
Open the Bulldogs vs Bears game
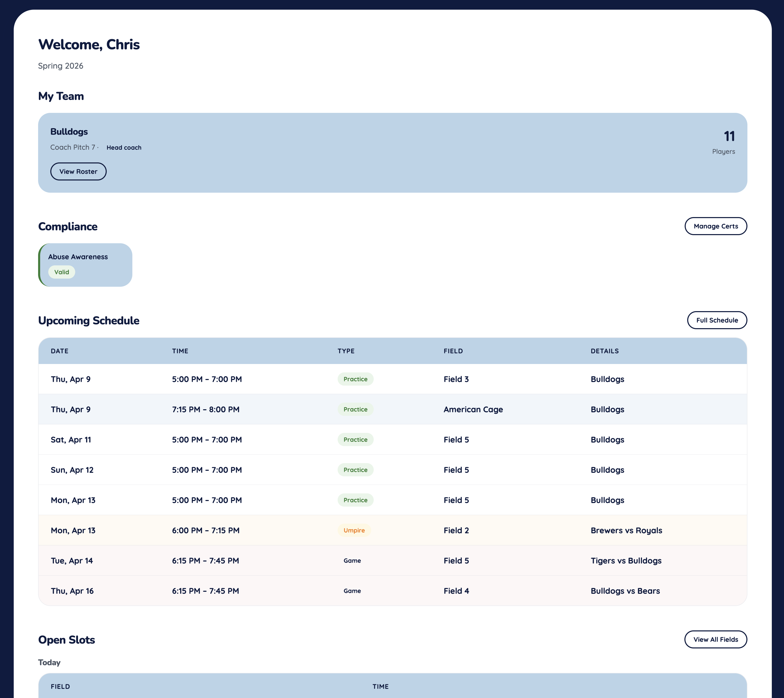pos(625,591)
